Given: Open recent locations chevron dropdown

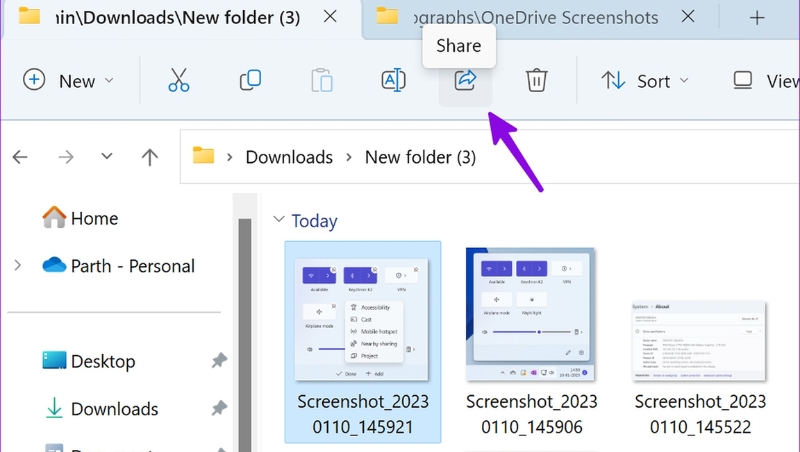Looking at the screenshot, I should pyautogui.click(x=107, y=156).
